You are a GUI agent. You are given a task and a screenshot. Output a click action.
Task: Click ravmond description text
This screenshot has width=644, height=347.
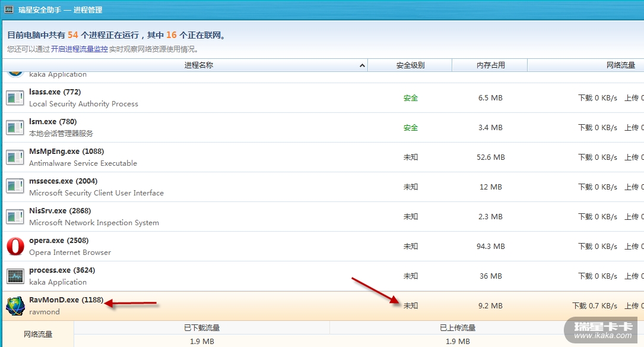click(x=45, y=311)
